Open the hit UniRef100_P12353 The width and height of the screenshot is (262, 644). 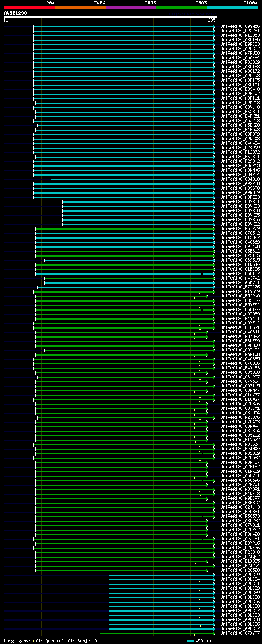click(x=240, y=35)
